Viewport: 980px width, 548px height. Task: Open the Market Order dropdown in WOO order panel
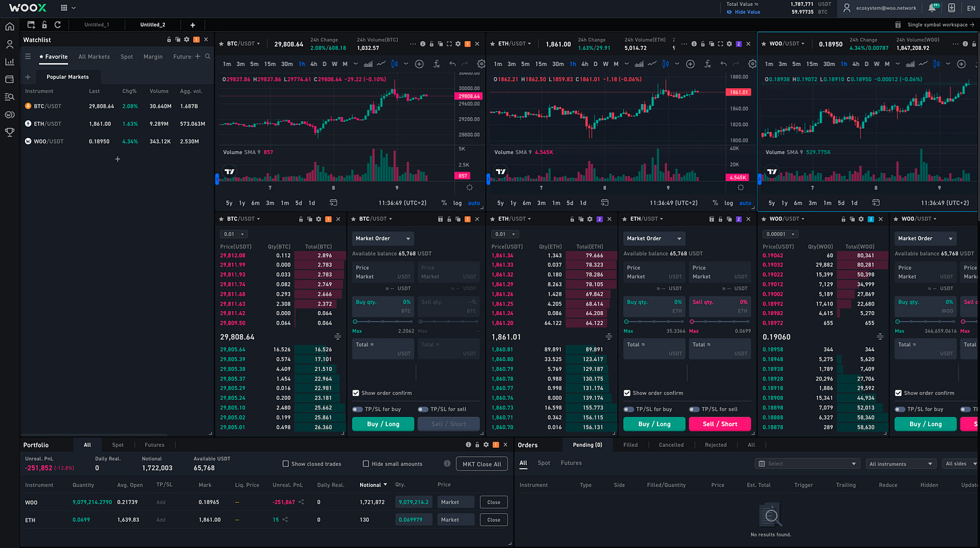point(925,238)
